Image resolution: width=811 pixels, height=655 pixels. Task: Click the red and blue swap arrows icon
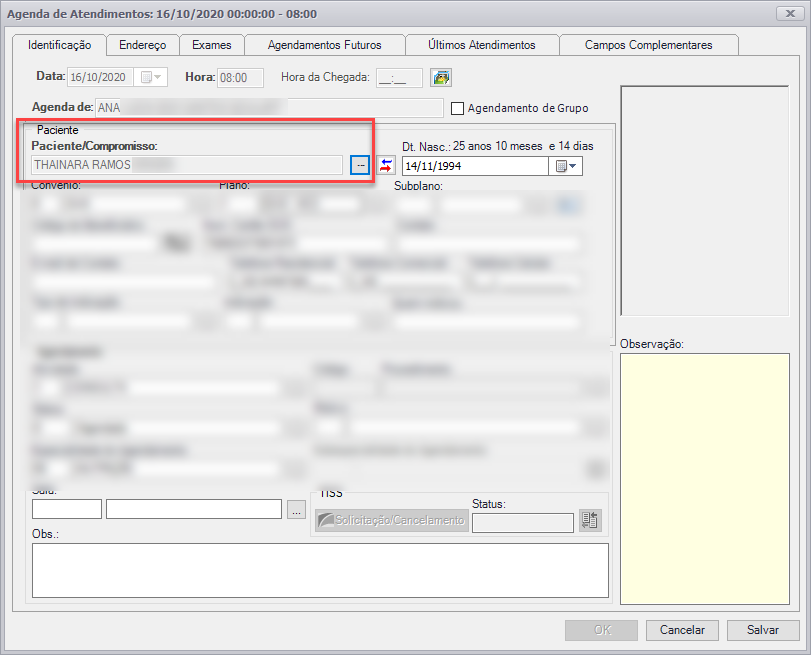386,165
